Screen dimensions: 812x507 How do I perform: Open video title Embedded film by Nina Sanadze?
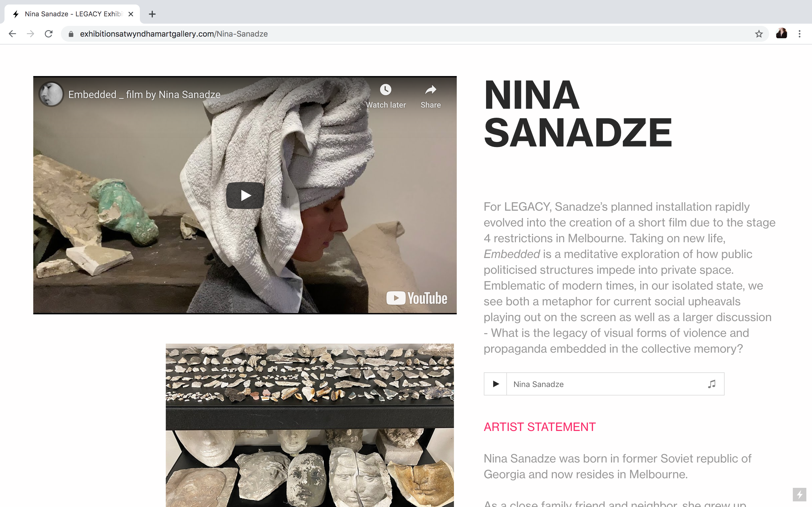pos(144,95)
